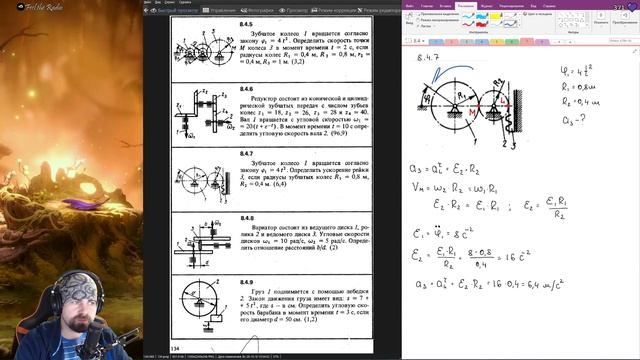The height and width of the screenshot is (360, 640).
Task: Switch to View mode in image viewer
Action: pos(293,10)
